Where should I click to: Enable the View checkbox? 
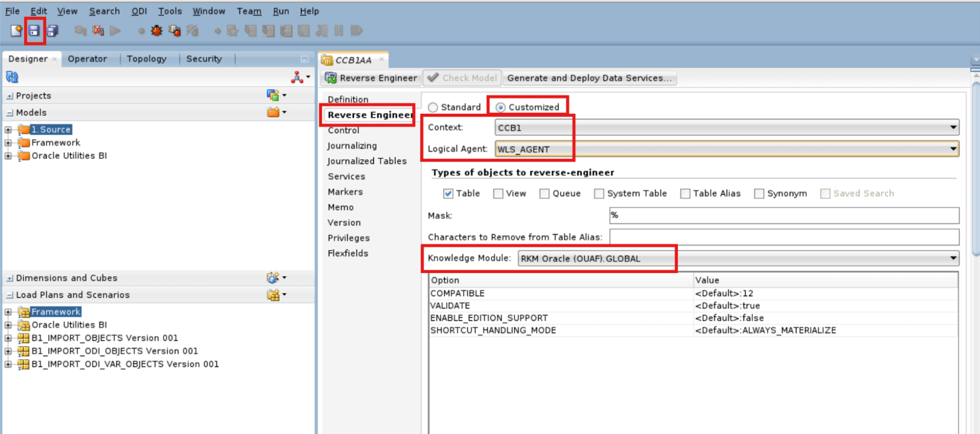498,193
